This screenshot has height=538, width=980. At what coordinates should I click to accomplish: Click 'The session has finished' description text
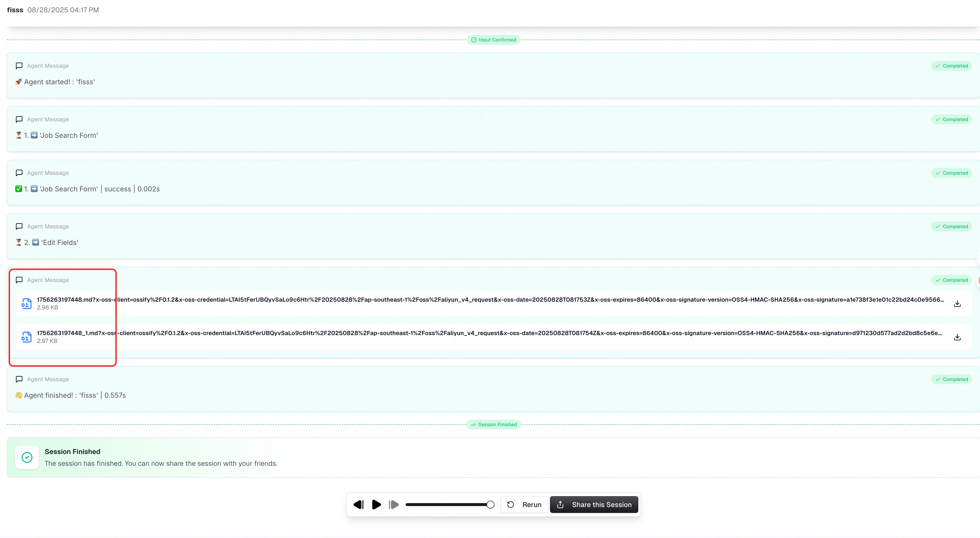(161, 464)
